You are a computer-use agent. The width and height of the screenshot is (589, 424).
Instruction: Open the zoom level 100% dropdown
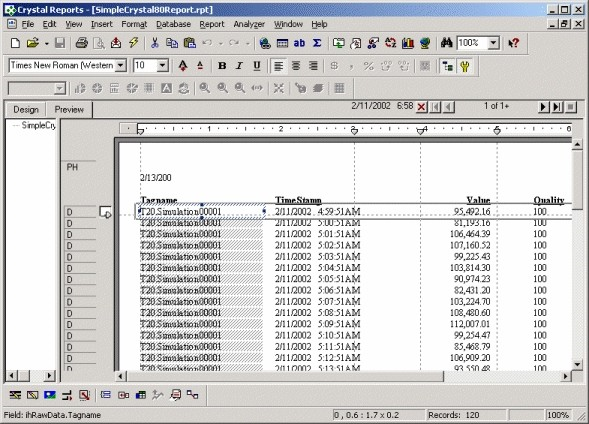point(494,43)
